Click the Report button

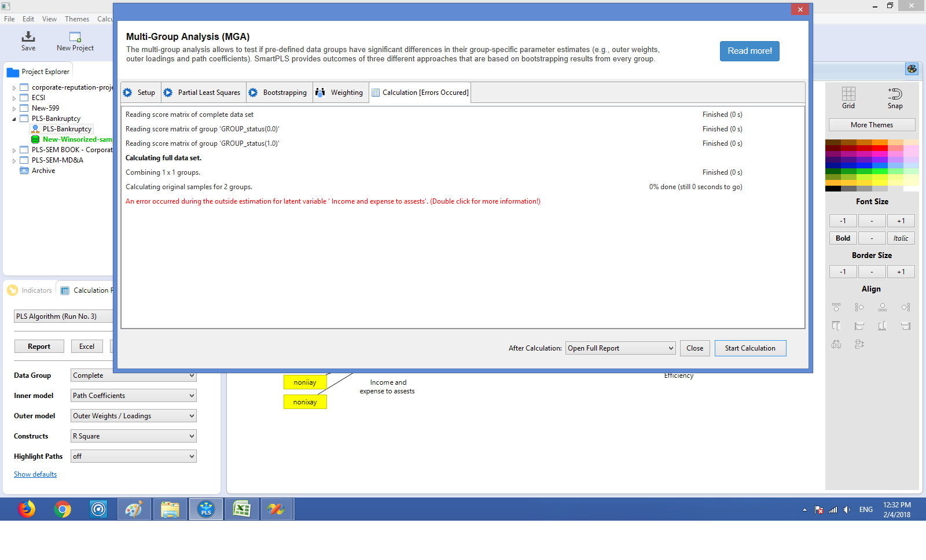click(39, 347)
